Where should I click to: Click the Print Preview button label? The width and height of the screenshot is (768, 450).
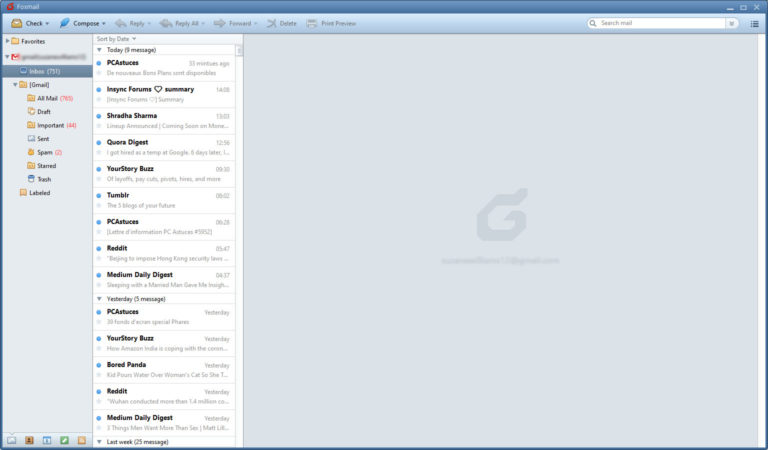click(338, 24)
